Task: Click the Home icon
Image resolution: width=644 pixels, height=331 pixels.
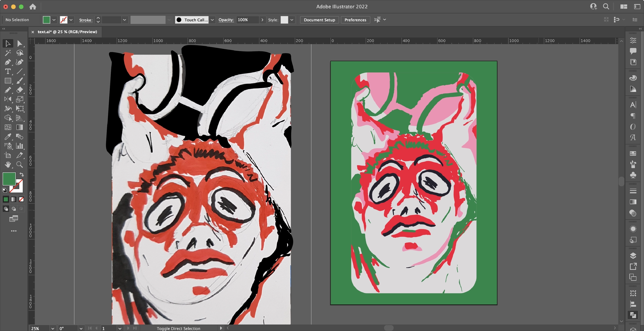Action: (x=33, y=7)
